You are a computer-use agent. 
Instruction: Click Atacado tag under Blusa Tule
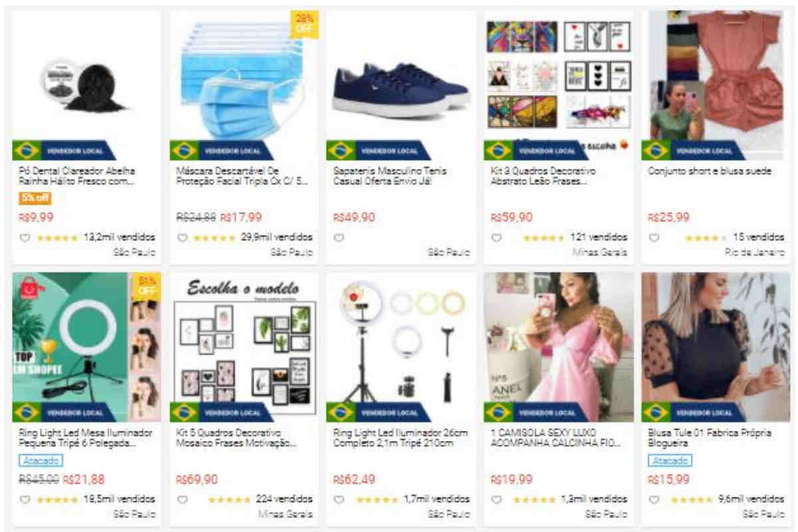tap(670, 460)
